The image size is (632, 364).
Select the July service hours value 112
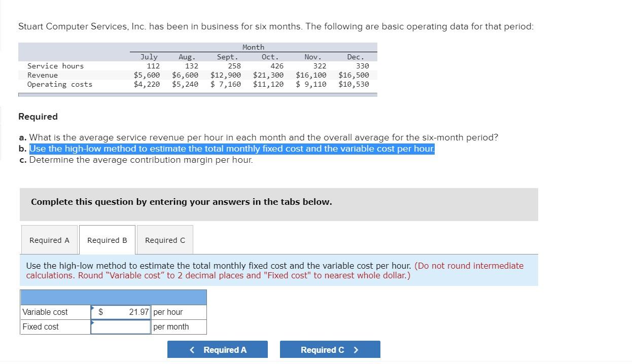tap(153, 66)
